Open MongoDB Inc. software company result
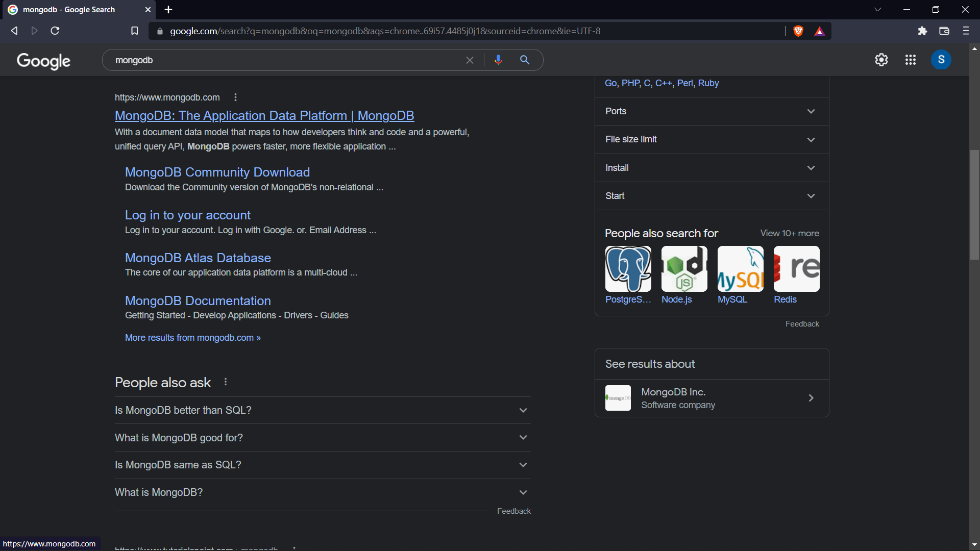Screen dimensions: 980x551 tap(712, 398)
